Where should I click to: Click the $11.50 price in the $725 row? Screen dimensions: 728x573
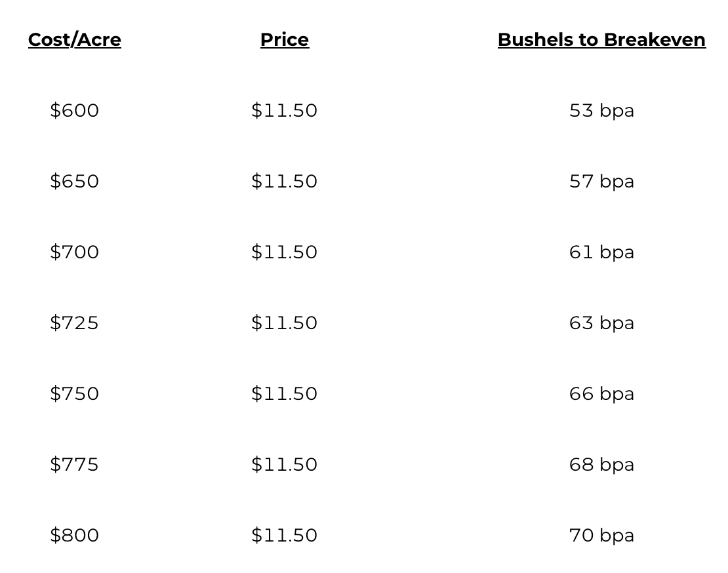(285, 323)
